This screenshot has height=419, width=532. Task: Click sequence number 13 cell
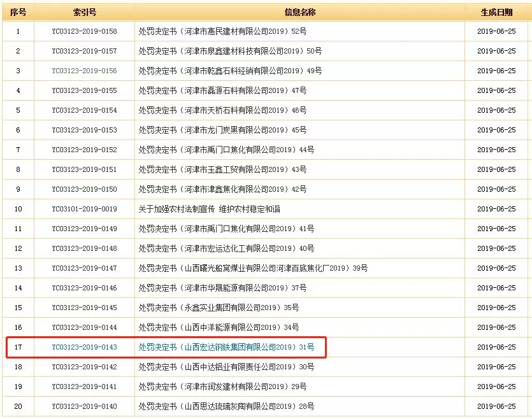coord(18,268)
